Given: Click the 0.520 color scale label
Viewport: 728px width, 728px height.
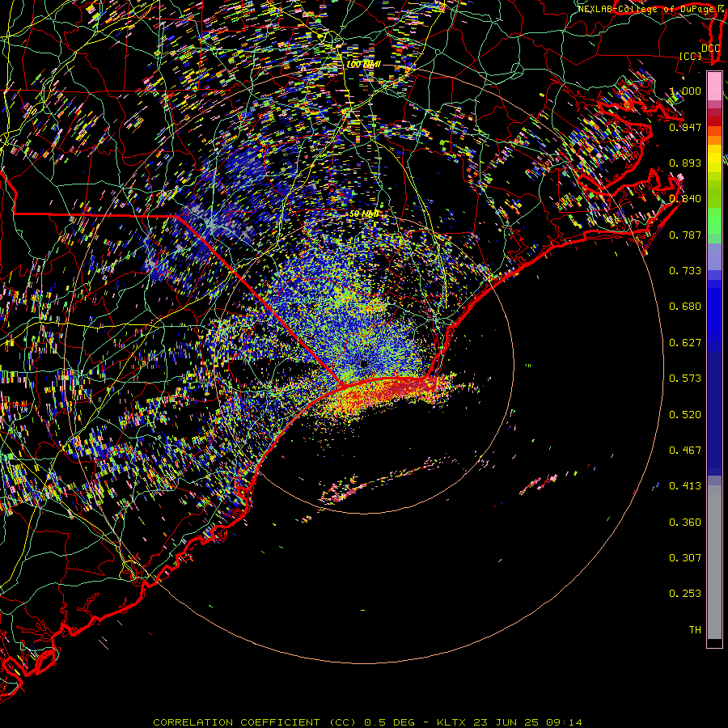Looking at the screenshot, I should (x=685, y=415).
